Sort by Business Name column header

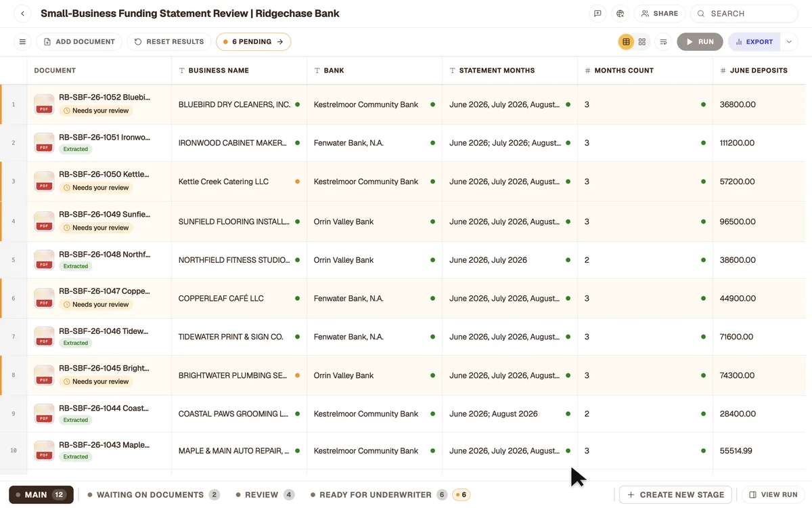[239, 70]
